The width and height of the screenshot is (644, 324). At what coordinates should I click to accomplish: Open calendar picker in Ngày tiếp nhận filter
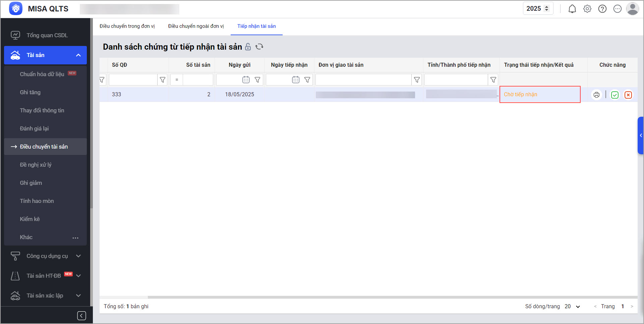[296, 80]
